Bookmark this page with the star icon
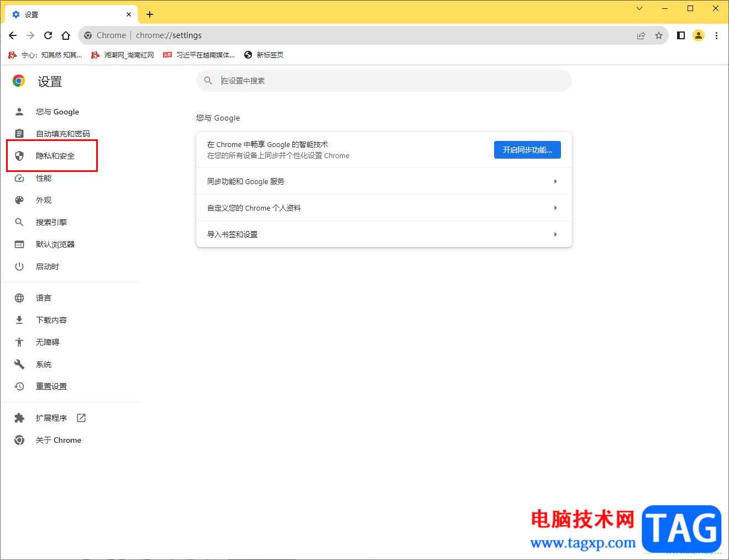Screen dimensions: 729x560 pos(659,35)
